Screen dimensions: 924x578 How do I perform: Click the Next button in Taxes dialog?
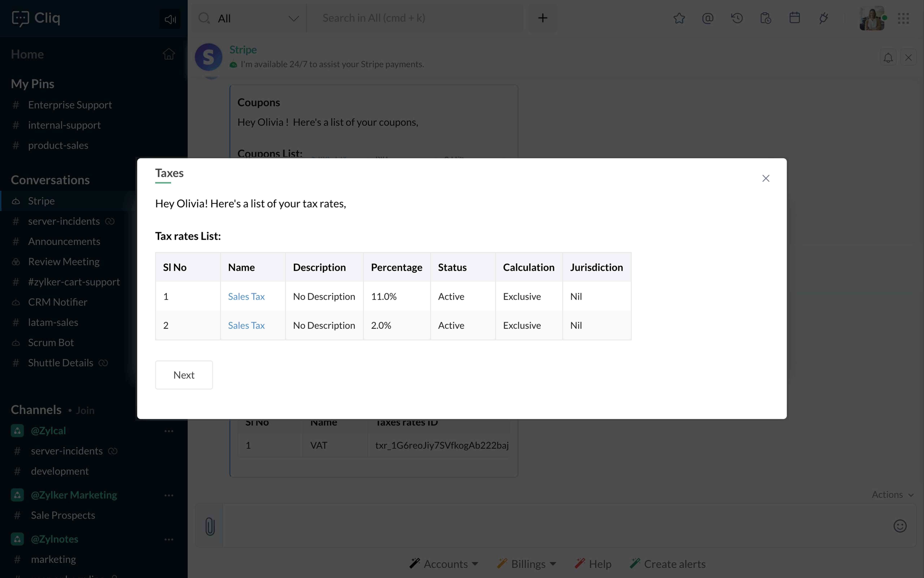point(184,375)
